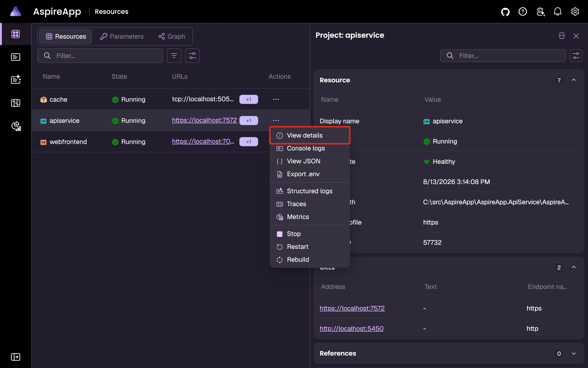Collapse the URLs section
Image resolution: width=588 pixels, height=368 pixels.
click(574, 267)
